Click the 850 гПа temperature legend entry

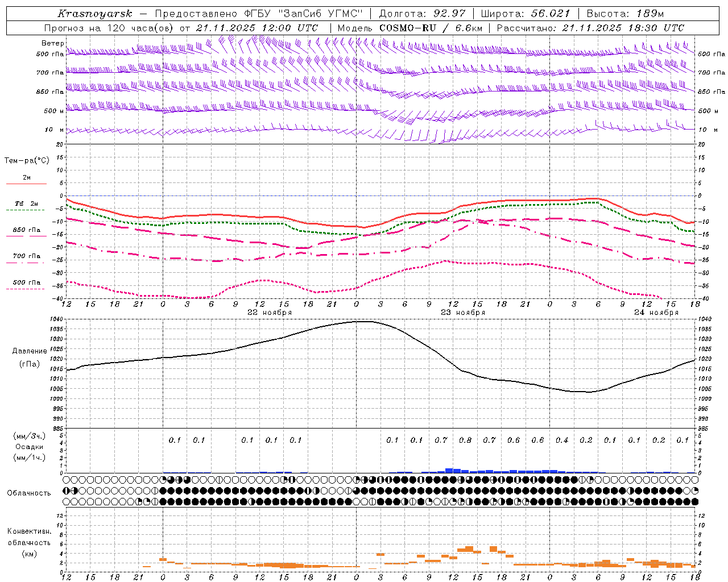(26, 230)
